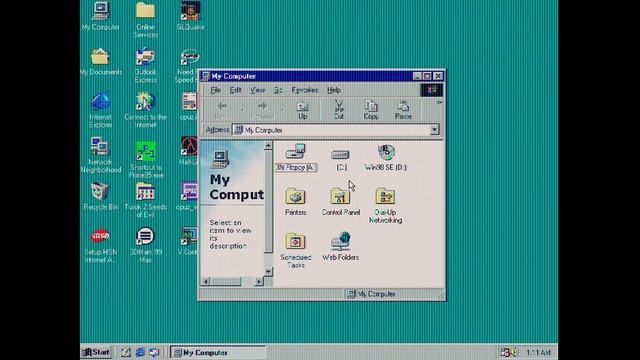This screenshot has height=360, width=640.
Task: Open the Address bar dropdown arrow
Action: coord(434,130)
